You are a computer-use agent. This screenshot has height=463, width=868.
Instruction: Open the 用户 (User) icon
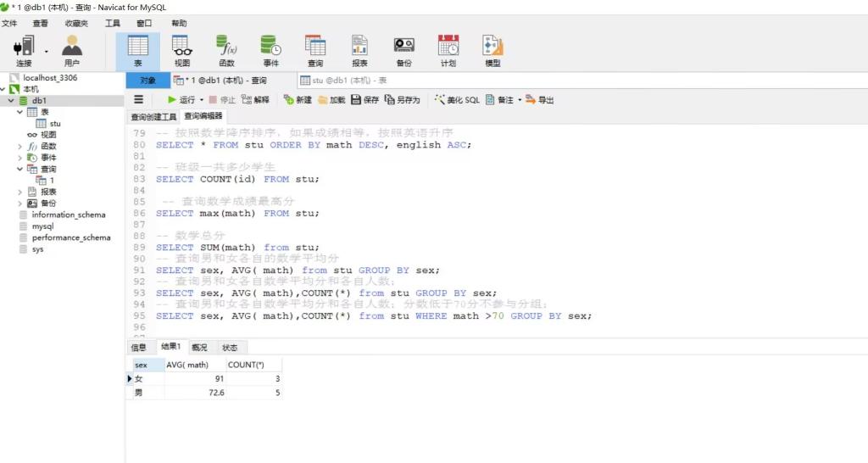click(x=72, y=50)
